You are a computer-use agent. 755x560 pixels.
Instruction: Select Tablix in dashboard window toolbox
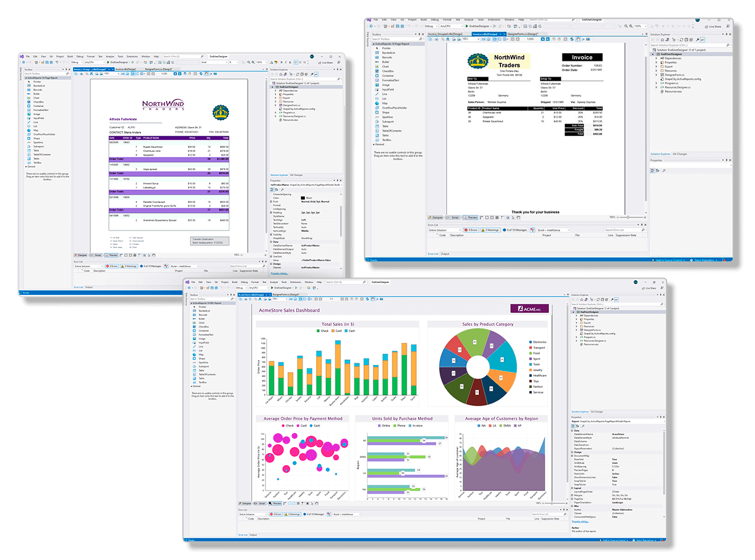pos(201,378)
